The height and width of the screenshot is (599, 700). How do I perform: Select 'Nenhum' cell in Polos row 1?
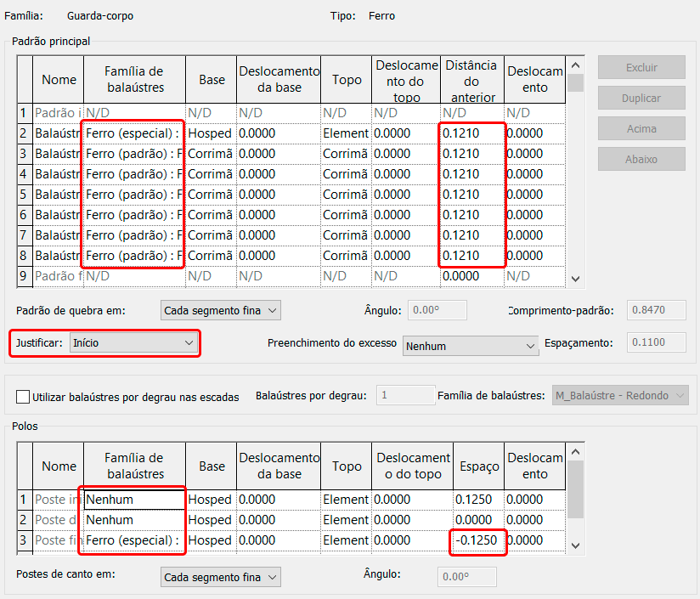click(x=133, y=500)
